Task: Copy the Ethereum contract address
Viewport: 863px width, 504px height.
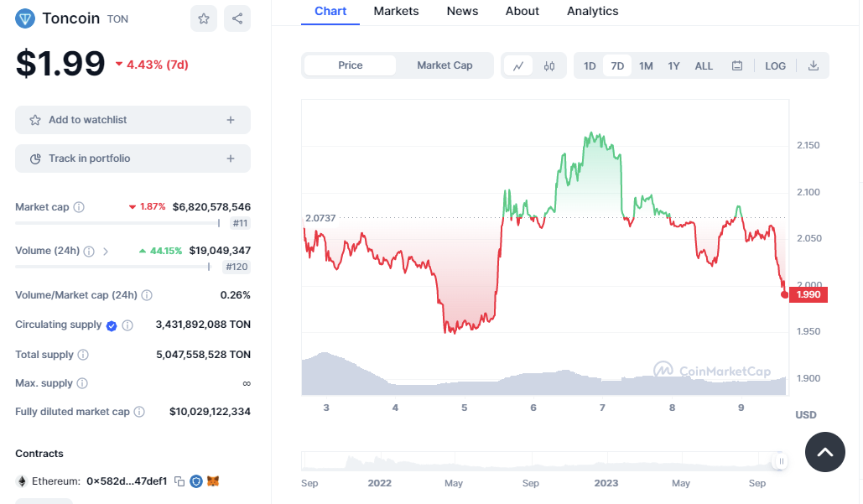Action: pos(179,481)
